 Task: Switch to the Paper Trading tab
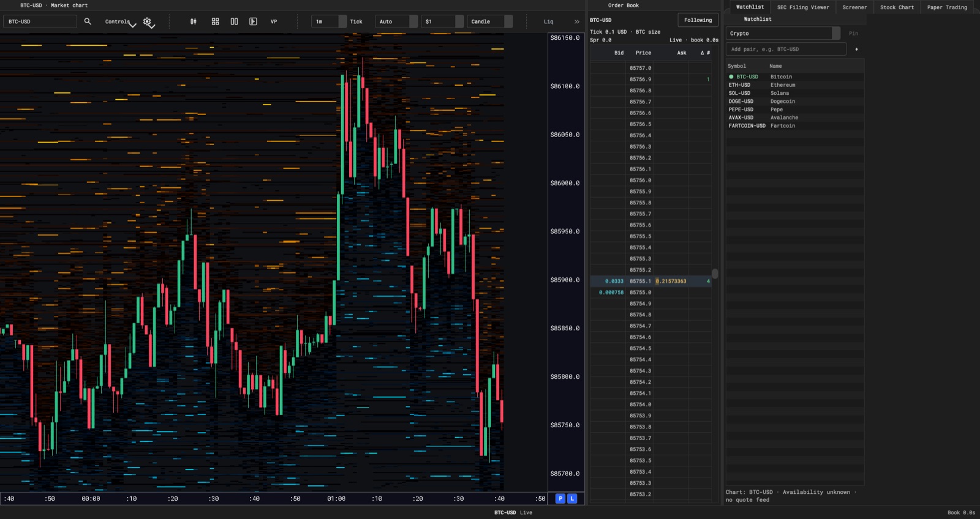947,7
